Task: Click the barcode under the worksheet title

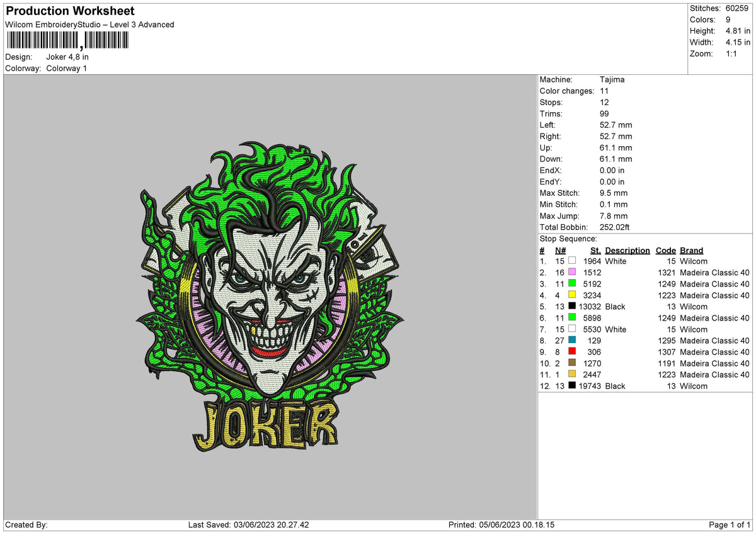Action: [x=67, y=41]
